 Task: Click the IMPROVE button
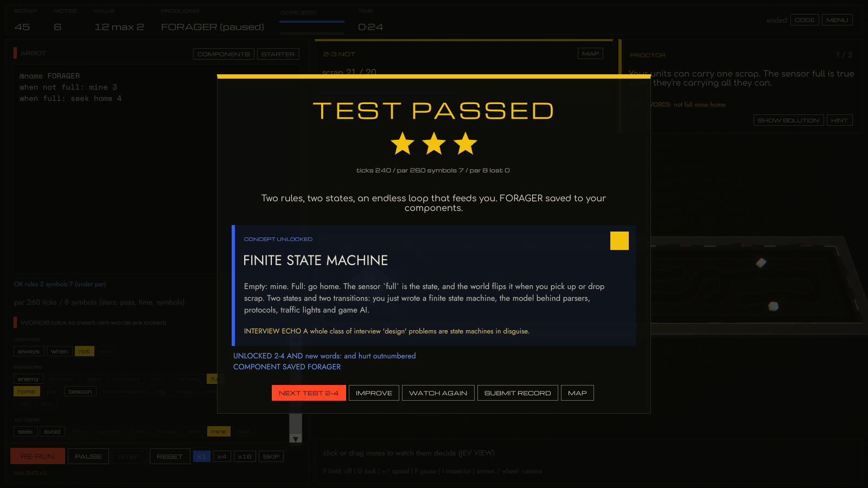click(x=374, y=393)
